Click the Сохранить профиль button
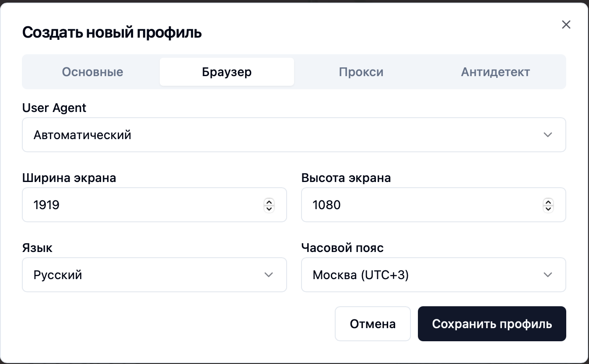 pyautogui.click(x=492, y=324)
